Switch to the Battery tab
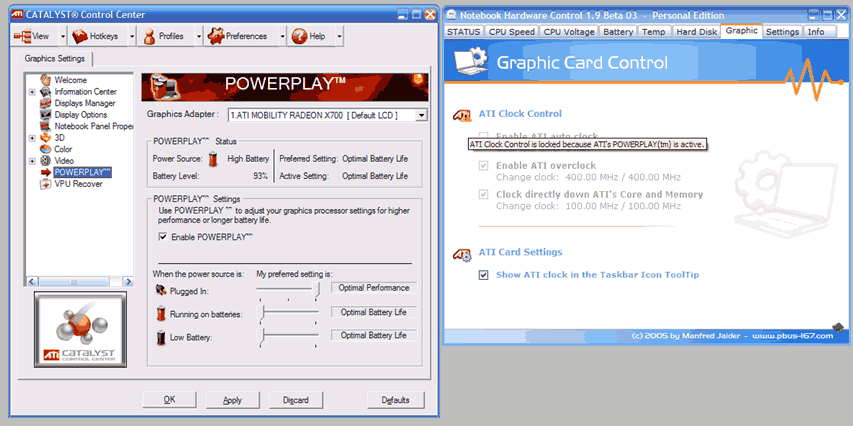The image size is (853, 426). point(618,32)
